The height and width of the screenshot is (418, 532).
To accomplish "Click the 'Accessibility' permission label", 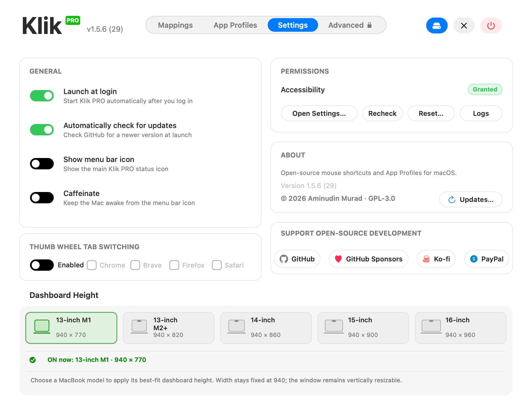I will [x=303, y=90].
